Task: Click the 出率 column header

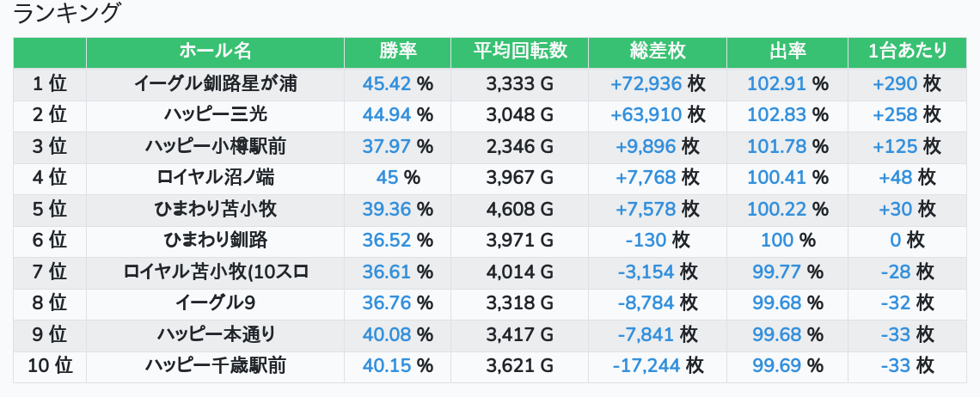Action: (x=787, y=52)
